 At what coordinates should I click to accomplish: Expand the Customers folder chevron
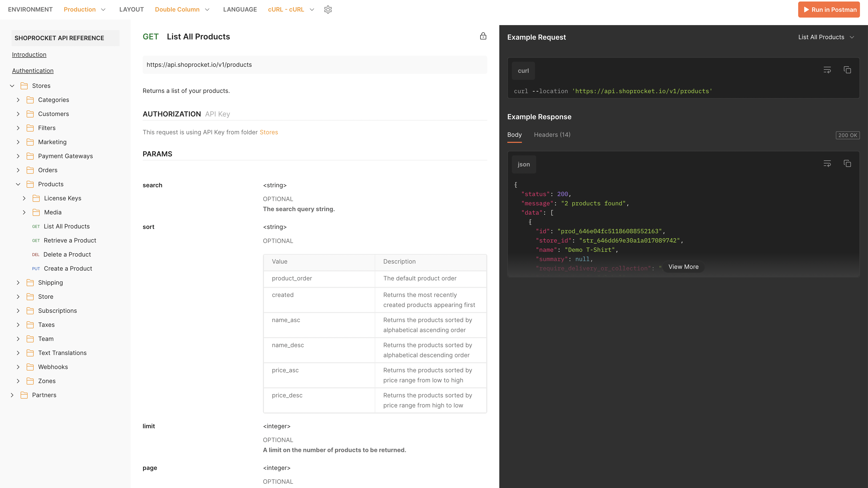(18, 114)
